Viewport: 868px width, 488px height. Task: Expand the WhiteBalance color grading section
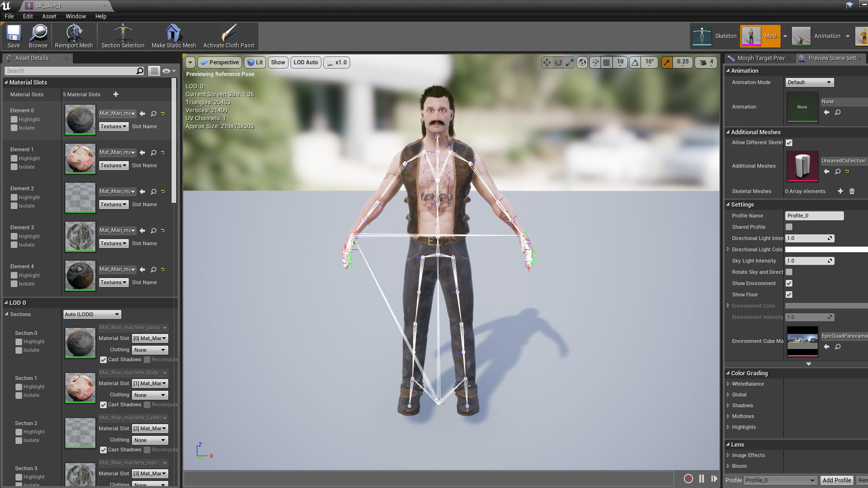point(728,384)
